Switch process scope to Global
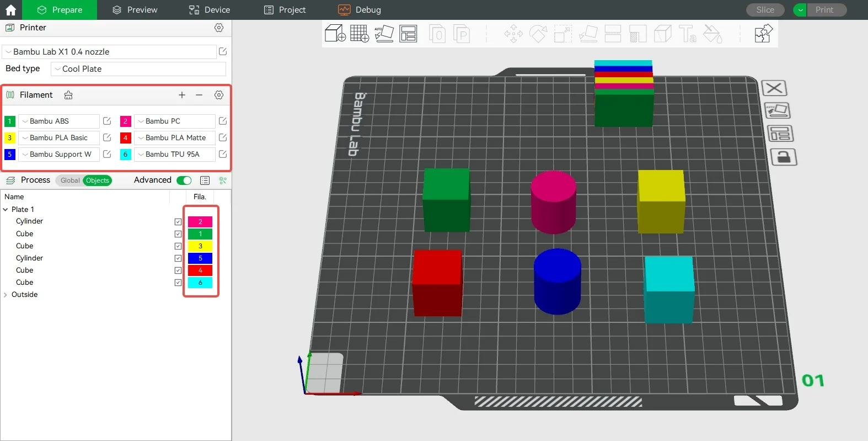The image size is (868, 441). [x=70, y=180]
